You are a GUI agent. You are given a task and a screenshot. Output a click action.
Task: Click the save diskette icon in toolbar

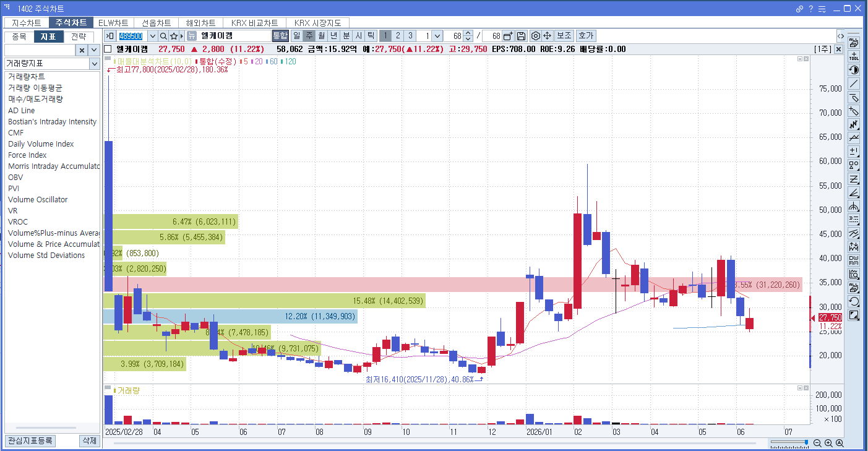pyautogui.click(x=521, y=36)
